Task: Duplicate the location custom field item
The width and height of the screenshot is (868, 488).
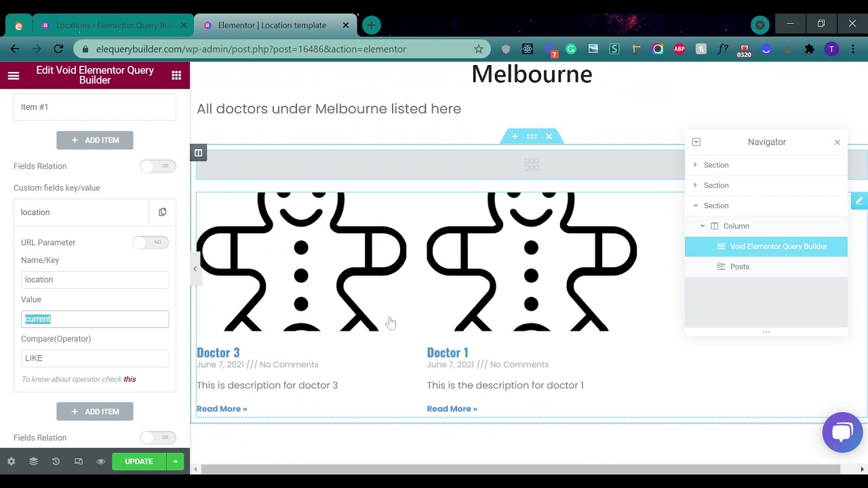Action: 163,212
